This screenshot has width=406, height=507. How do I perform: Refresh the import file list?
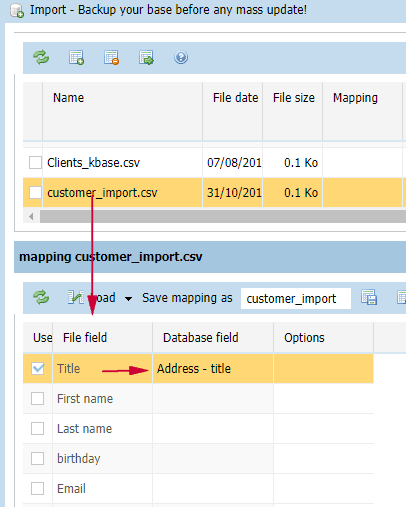[x=41, y=57]
